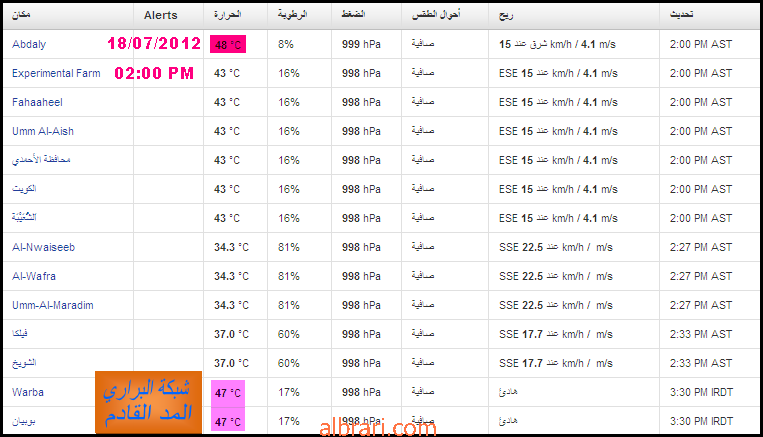Click the الرطوبة humidity column header
This screenshot has width=763, height=437.
tap(292, 15)
